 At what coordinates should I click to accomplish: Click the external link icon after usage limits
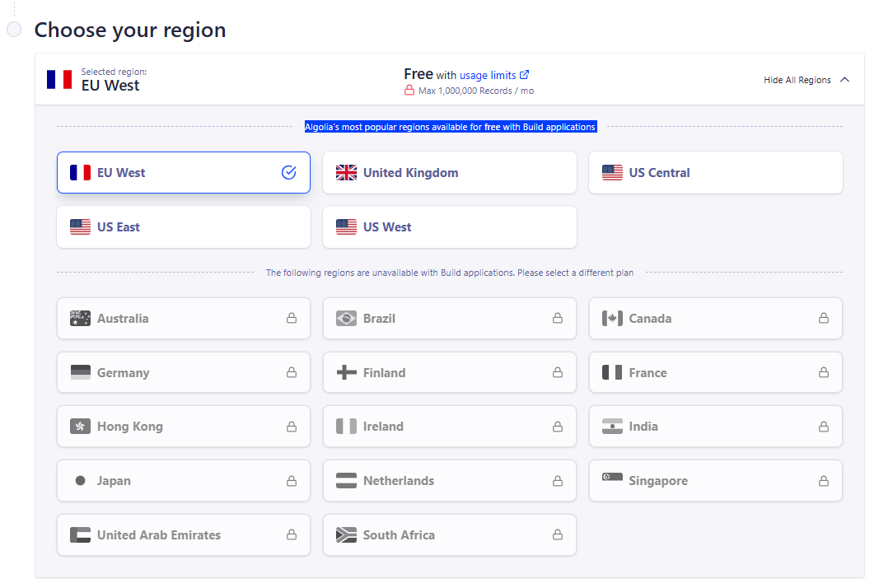point(525,75)
